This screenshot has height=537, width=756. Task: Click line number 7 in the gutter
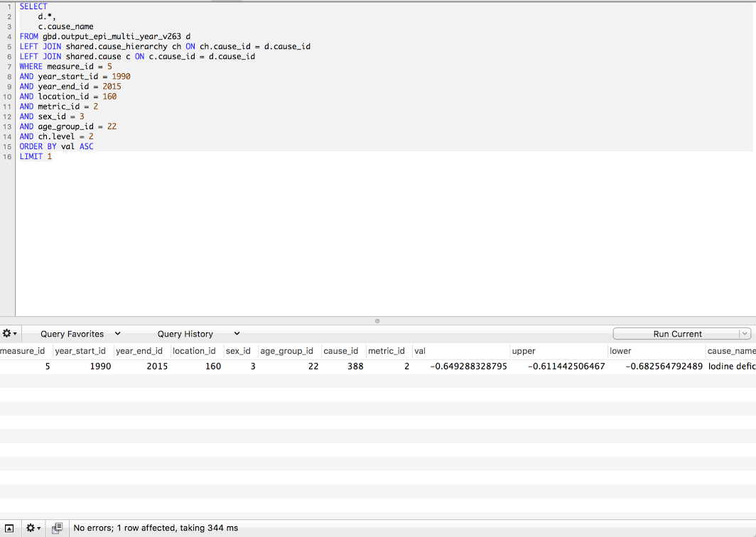[9, 67]
